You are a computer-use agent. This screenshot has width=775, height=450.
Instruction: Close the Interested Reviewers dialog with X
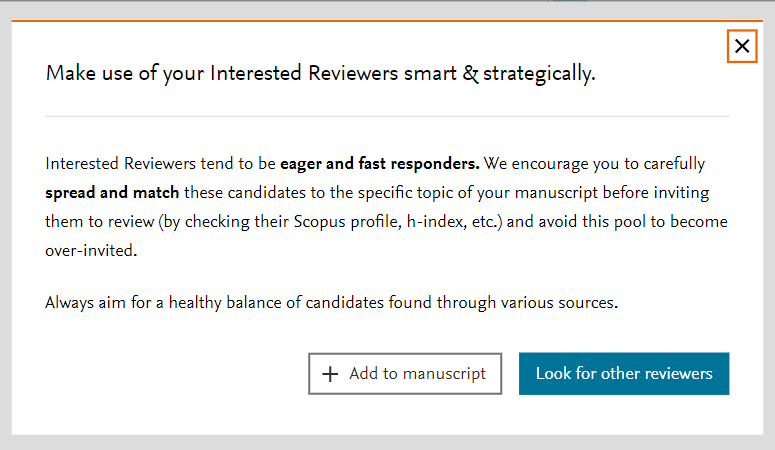coord(742,46)
